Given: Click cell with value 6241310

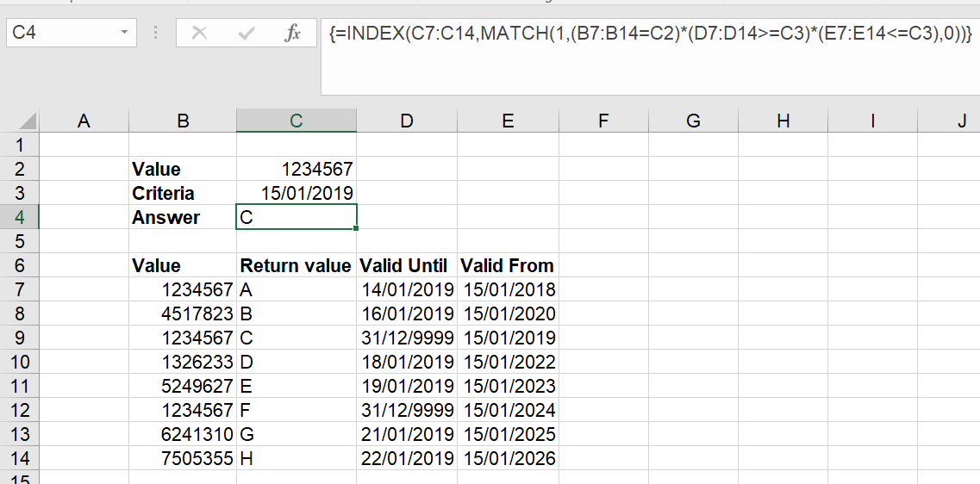Looking at the screenshot, I should 183,434.
